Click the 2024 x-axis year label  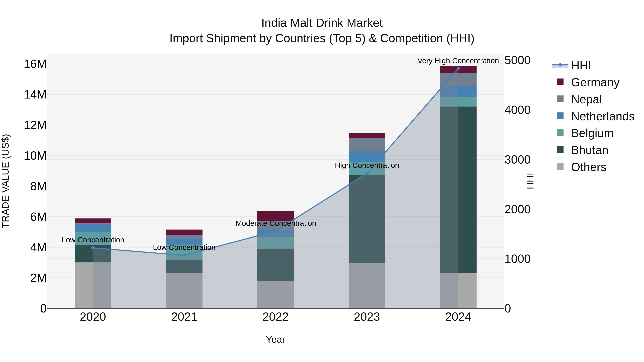click(x=458, y=317)
